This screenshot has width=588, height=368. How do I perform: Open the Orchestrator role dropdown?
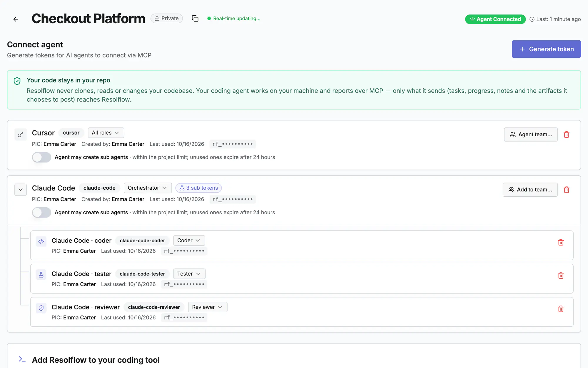click(x=148, y=188)
